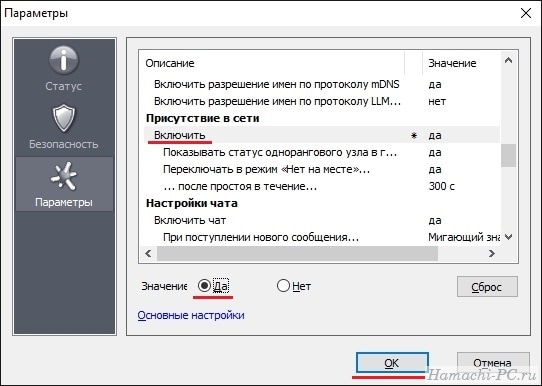Click the list scroll up arrow

click(x=508, y=60)
